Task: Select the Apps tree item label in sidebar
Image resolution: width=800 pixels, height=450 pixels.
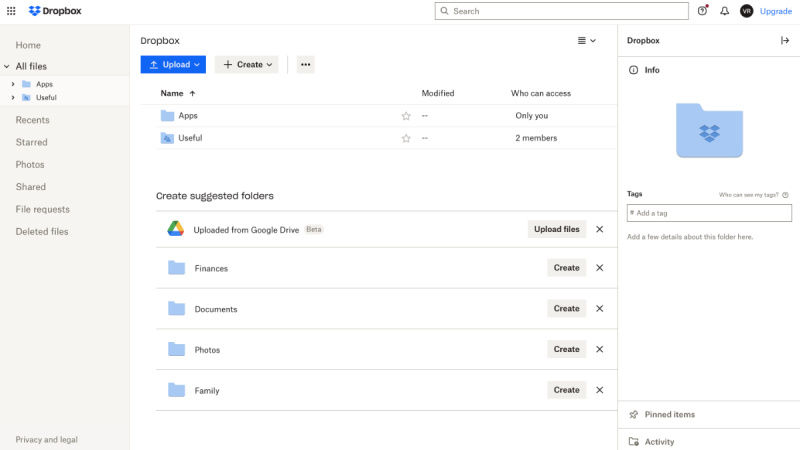Action: pyautogui.click(x=44, y=84)
